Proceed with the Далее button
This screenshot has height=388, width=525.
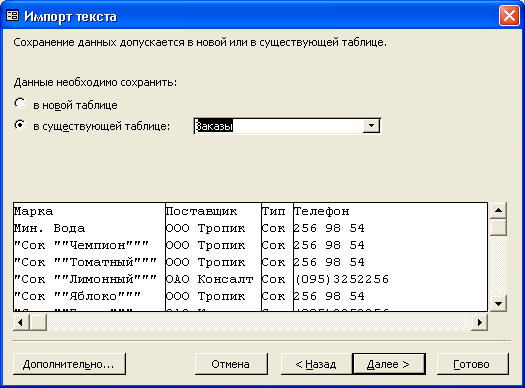[389, 364]
